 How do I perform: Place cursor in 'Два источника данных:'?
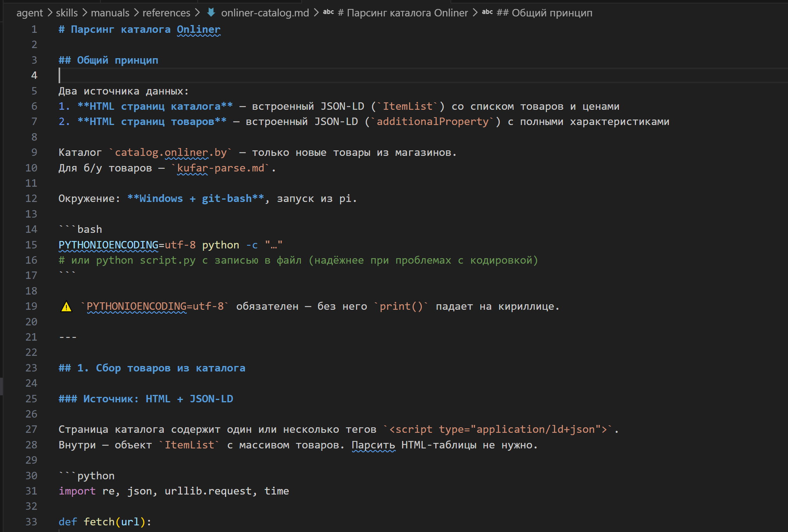click(123, 91)
